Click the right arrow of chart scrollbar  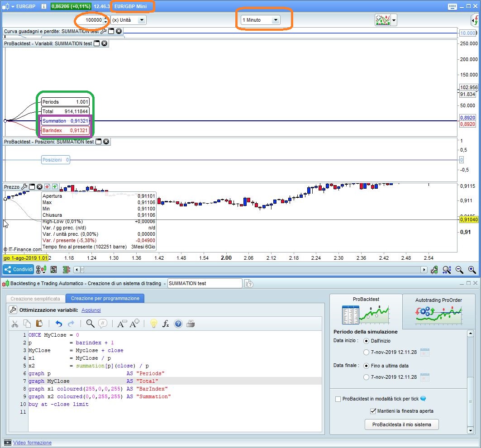(x=424, y=270)
